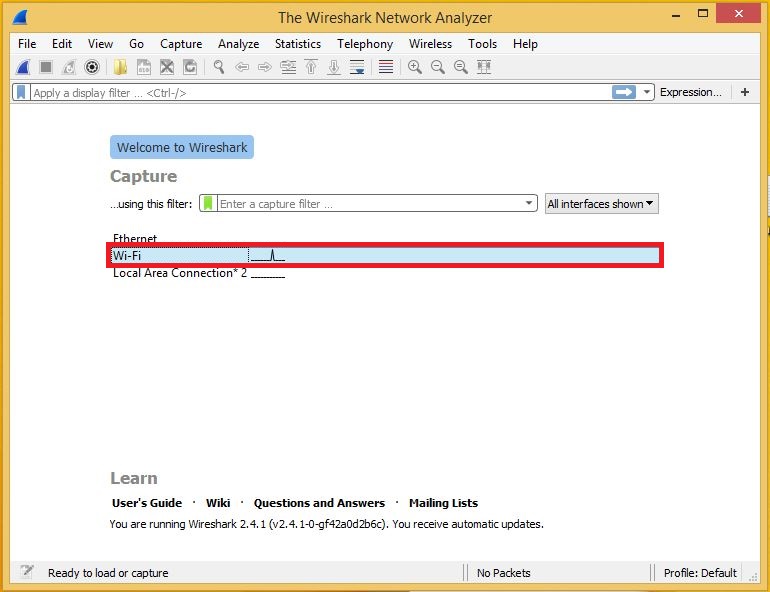Close the capture file with the X icon
Viewport: 770px width, 592px height.
[x=167, y=67]
